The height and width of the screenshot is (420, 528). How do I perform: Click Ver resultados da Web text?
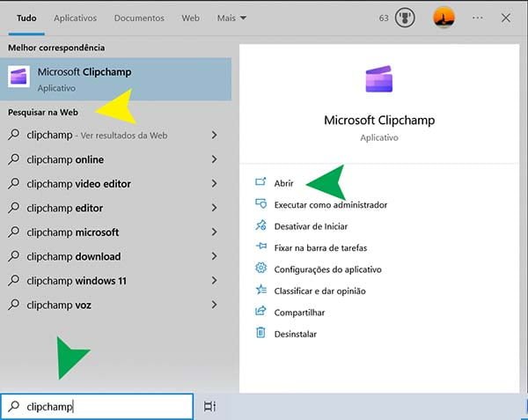point(124,136)
